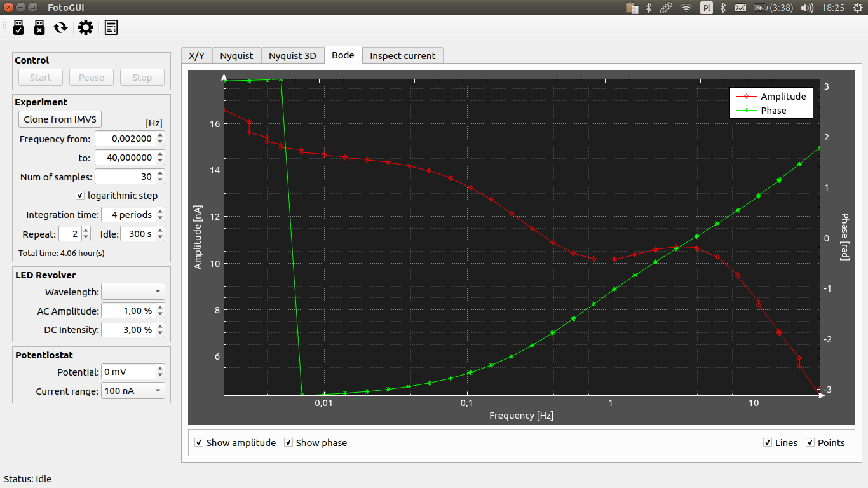Open the Wavelength dropdown
Viewport: 868px width, 488px height.
coord(133,292)
